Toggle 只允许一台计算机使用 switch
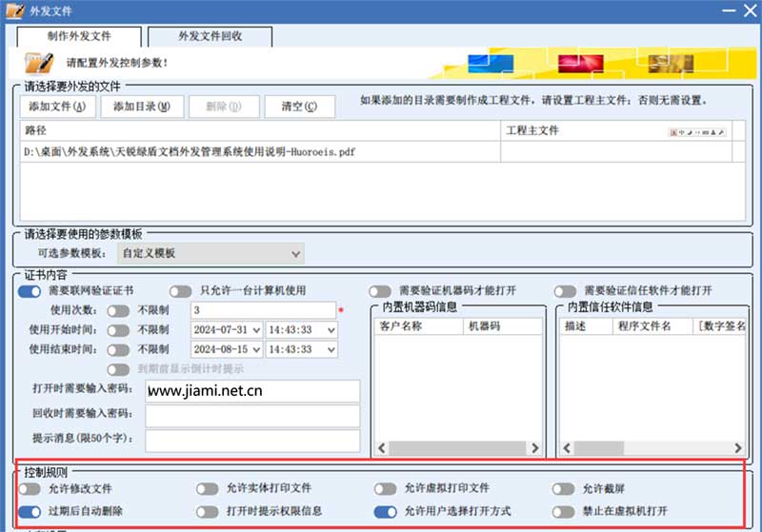 pyautogui.click(x=181, y=291)
